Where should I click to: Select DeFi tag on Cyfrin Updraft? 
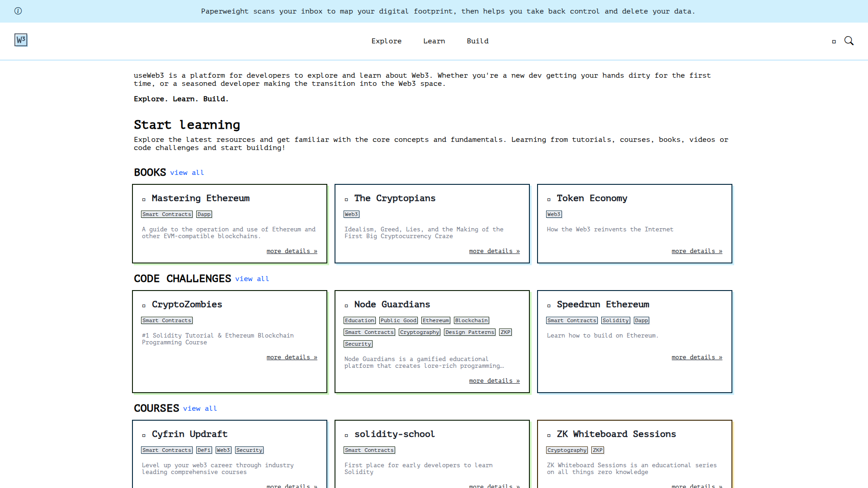pos(204,450)
